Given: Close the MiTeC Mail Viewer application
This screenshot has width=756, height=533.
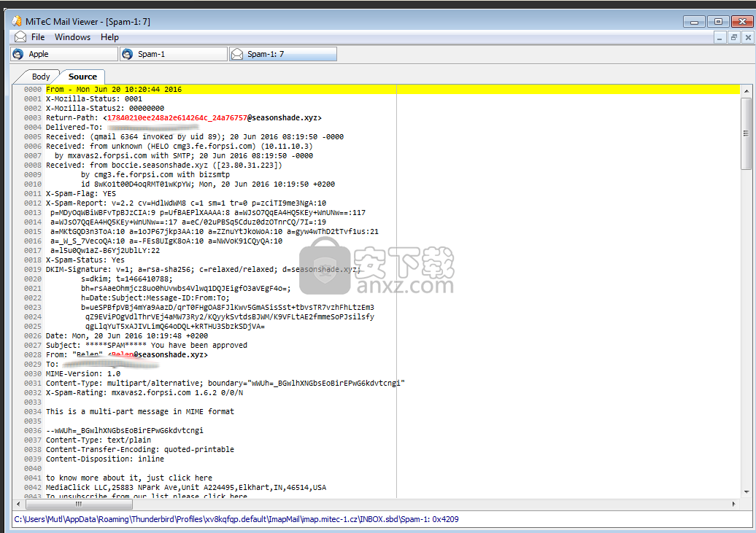Looking at the screenshot, I should pos(743,22).
